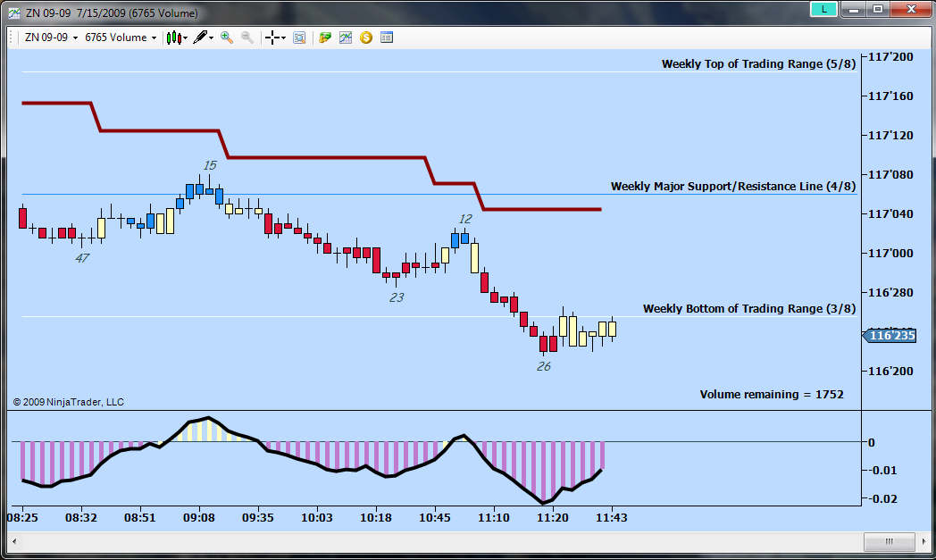Open the ZN 09-09 instrument dropdown
The image size is (936, 560).
point(51,38)
